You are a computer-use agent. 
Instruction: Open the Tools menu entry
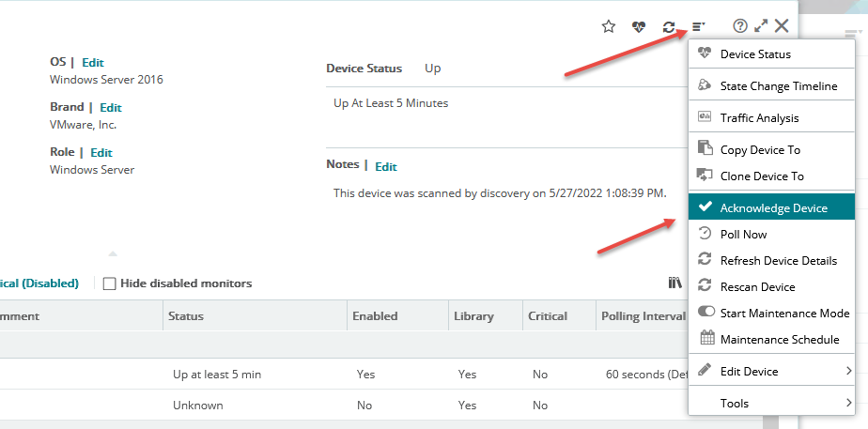[x=771, y=403]
